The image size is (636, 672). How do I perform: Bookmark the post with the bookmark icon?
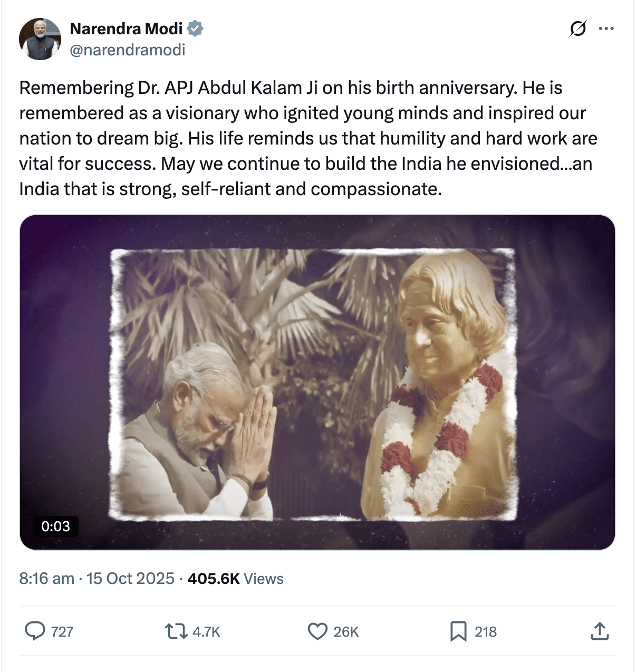point(458,631)
